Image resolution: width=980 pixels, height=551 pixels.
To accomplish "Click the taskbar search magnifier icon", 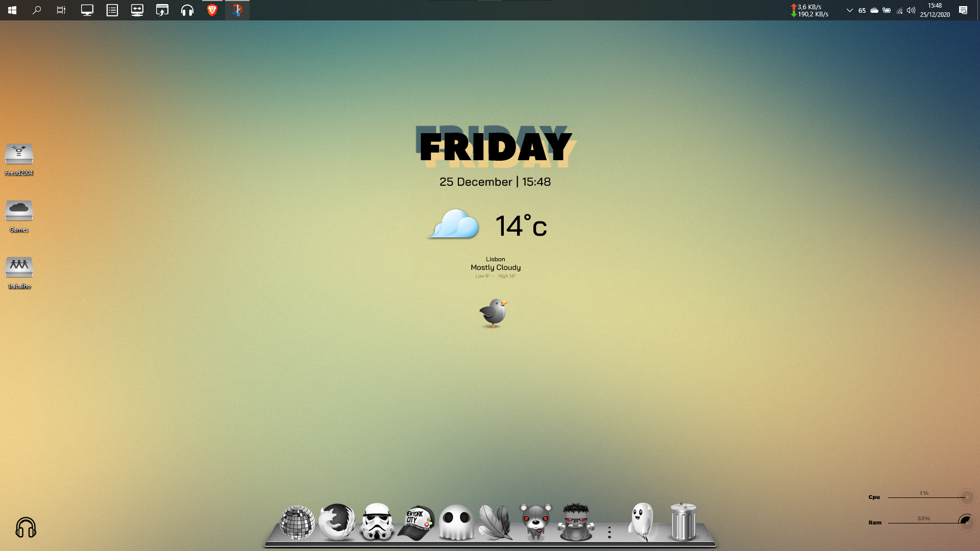I will coord(37,10).
